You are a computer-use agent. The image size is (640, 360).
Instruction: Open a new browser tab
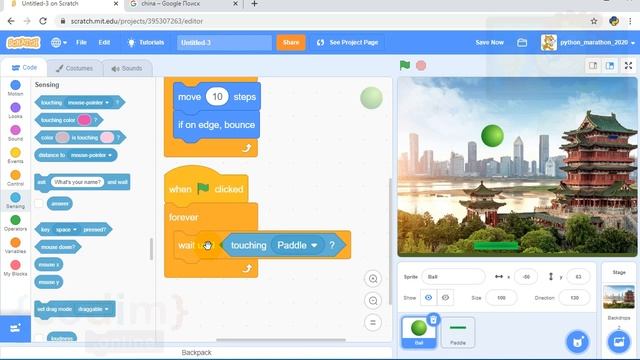254,4
